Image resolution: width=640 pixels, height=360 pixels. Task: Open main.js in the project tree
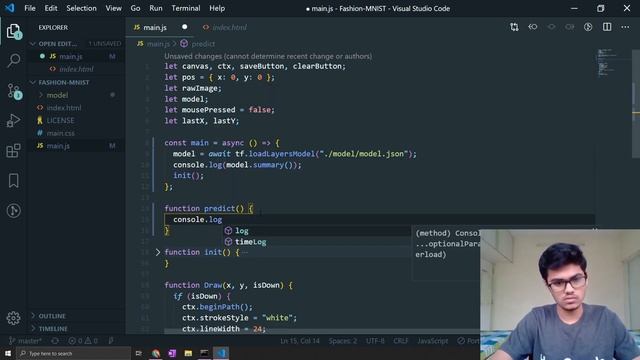58,146
